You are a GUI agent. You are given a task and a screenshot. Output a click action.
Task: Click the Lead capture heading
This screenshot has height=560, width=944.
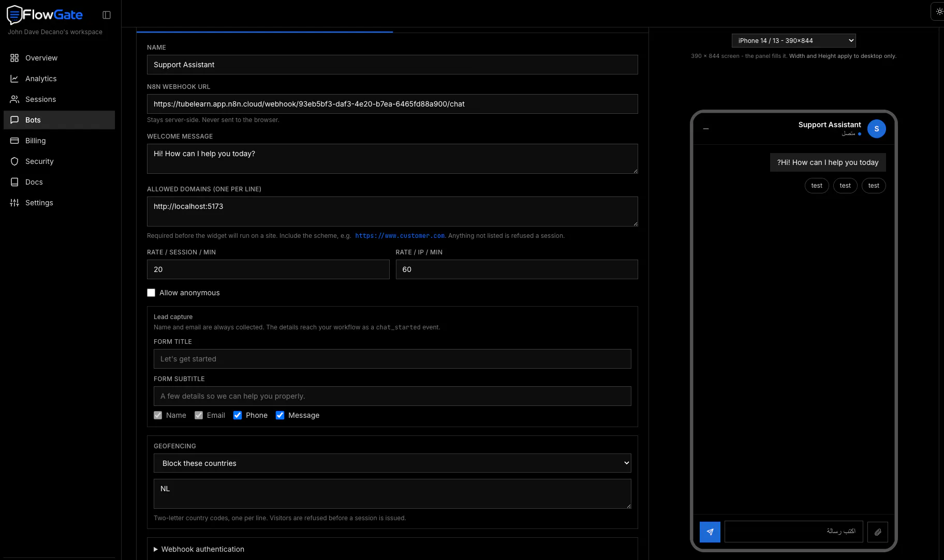click(x=173, y=317)
